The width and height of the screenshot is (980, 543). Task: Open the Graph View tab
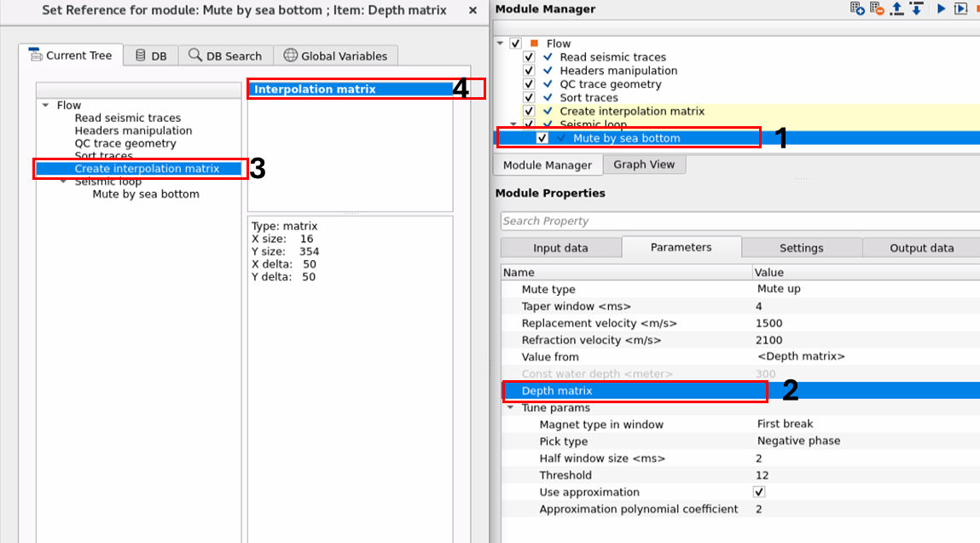(643, 165)
